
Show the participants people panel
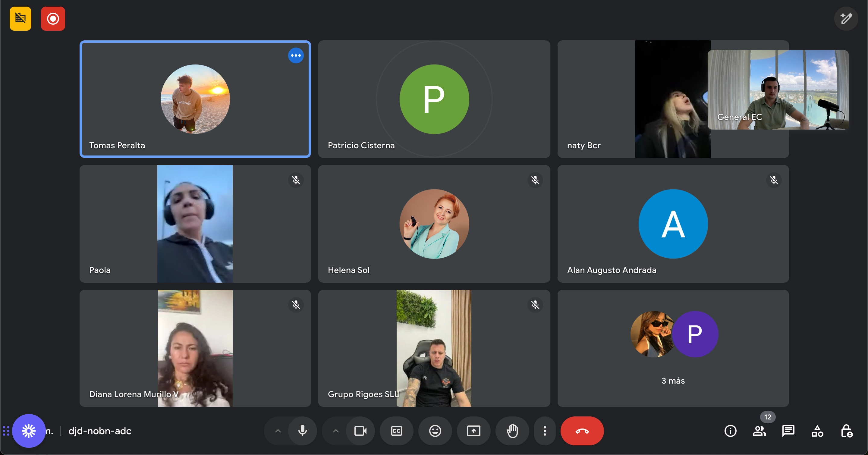click(x=759, y=431)
